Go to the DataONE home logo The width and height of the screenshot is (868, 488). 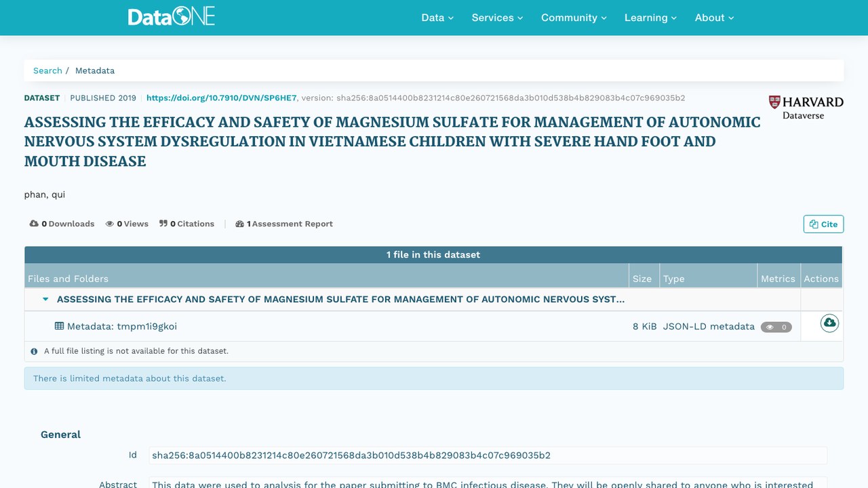coord(172,17)
